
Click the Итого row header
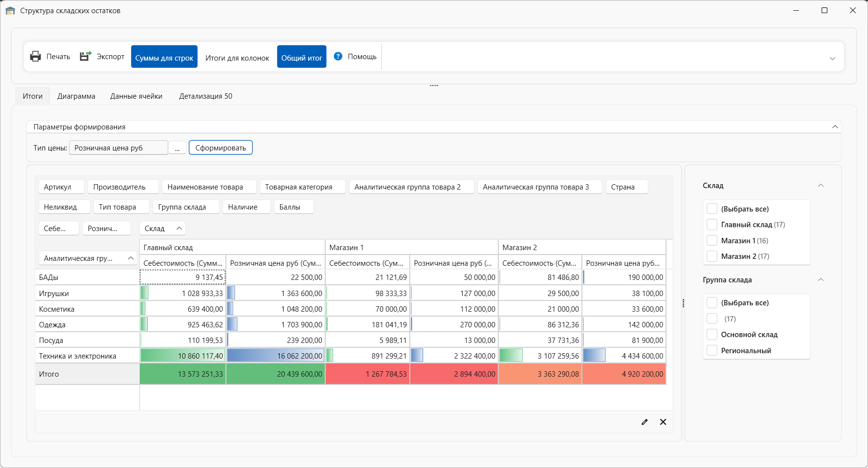click(88, 374)
